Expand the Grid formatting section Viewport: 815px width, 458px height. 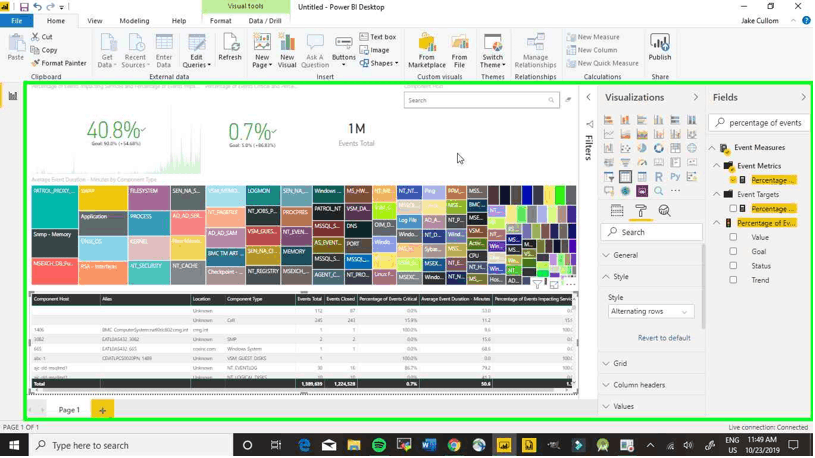[x=651, y=363]
